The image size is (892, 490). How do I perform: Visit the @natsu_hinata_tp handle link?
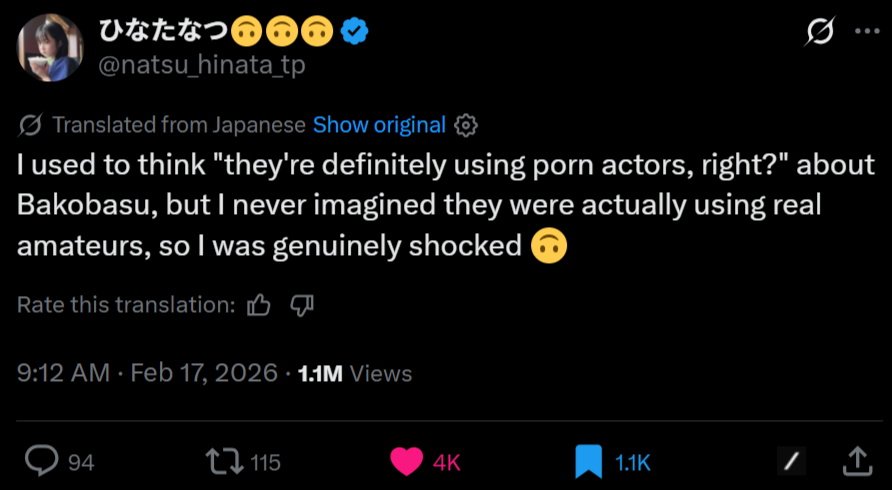point(201,65)
